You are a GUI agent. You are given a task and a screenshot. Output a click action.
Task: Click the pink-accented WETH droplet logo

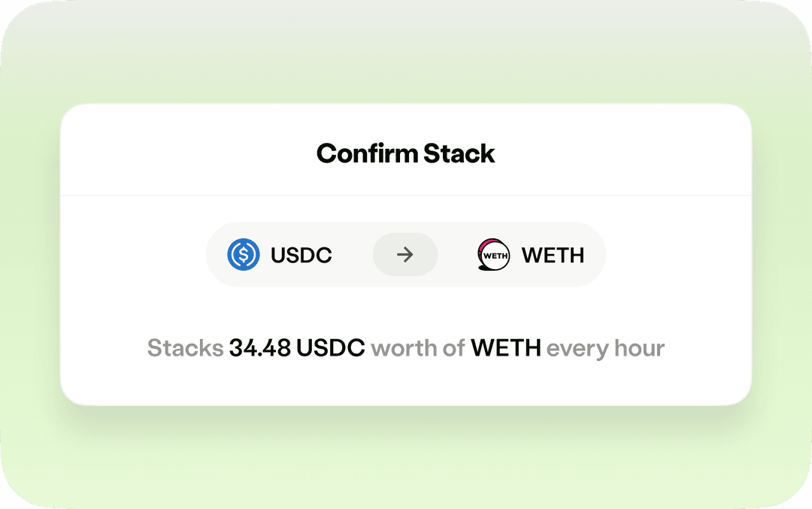(x=492, y=255)
